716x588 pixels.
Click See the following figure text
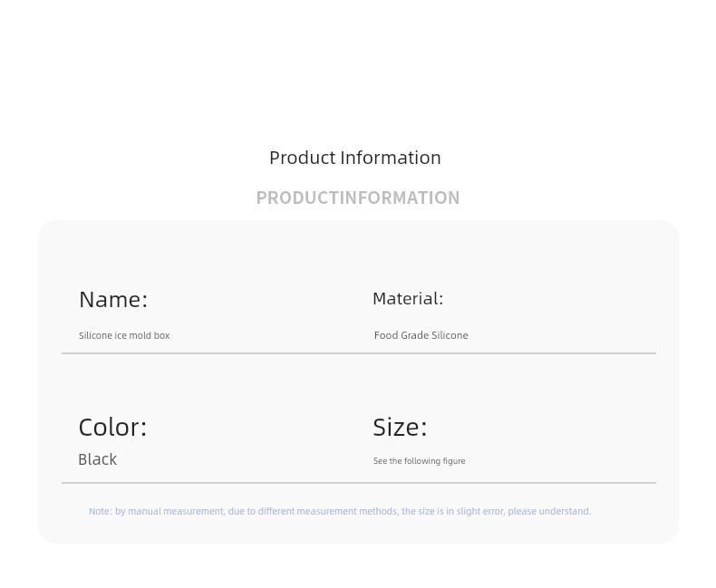(420, 461)
